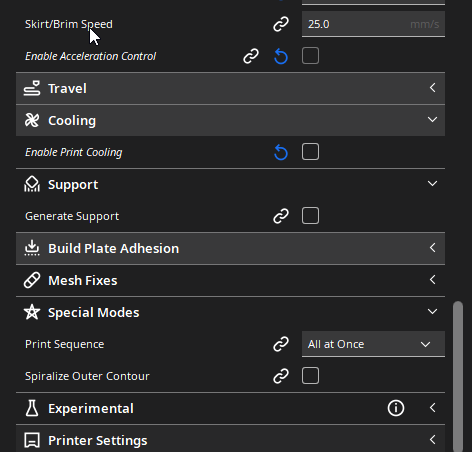Enable the Generate Support checkbox

310,216
